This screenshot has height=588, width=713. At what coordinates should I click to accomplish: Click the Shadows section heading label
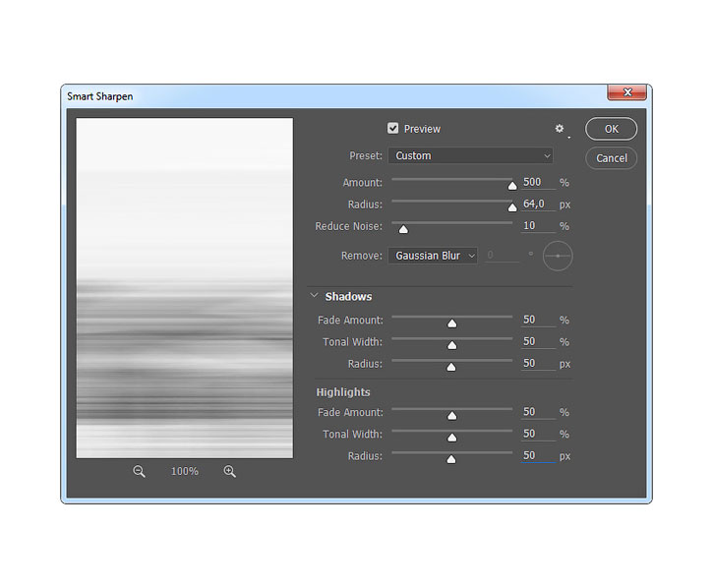click(x=348, y=297)
